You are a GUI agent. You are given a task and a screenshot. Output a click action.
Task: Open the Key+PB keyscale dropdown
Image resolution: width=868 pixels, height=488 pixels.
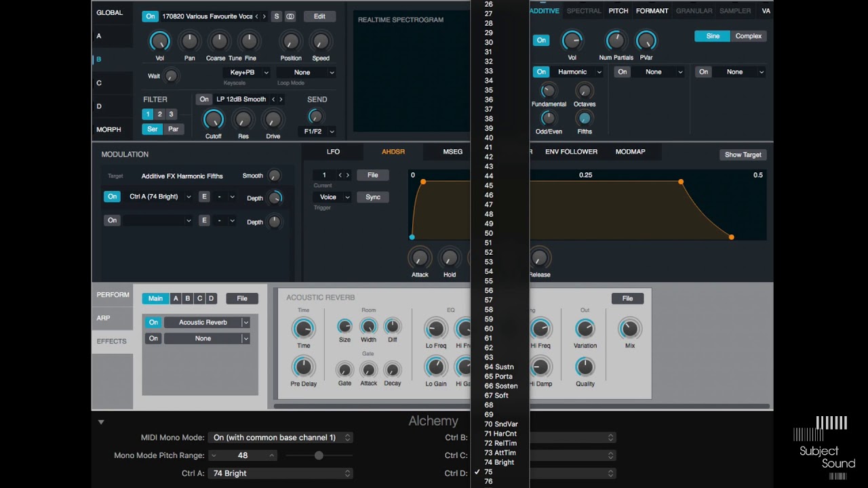[x=246, y=73]
